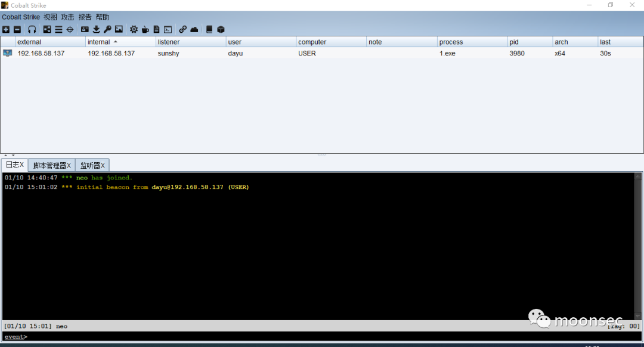Open the 帮助 menu
644x347 pixels.
103,17
